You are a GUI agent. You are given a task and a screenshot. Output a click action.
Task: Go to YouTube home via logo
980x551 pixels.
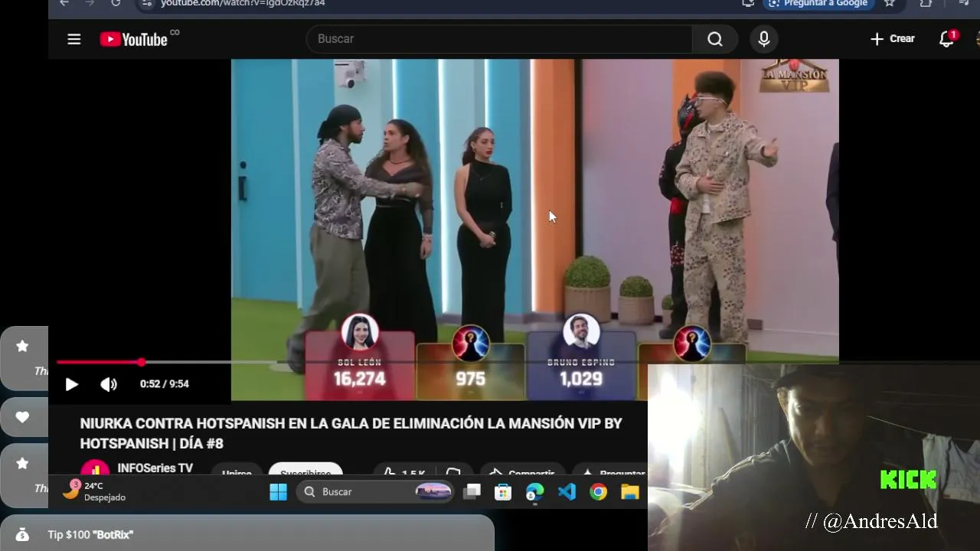point(134,39)
